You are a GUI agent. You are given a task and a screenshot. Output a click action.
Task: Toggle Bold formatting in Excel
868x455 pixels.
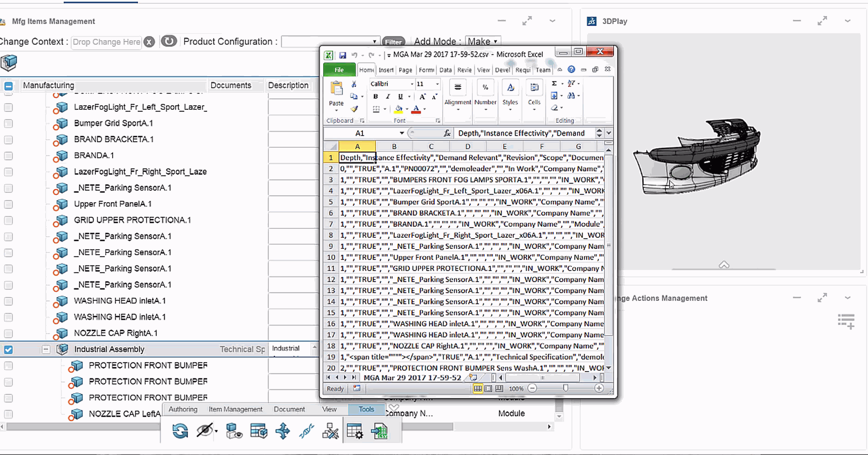tap(375, 96)
